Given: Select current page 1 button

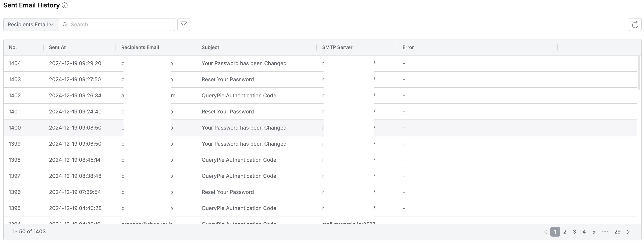Looking at the screenshot, I should pyautogui.click(x=555, y=232).
